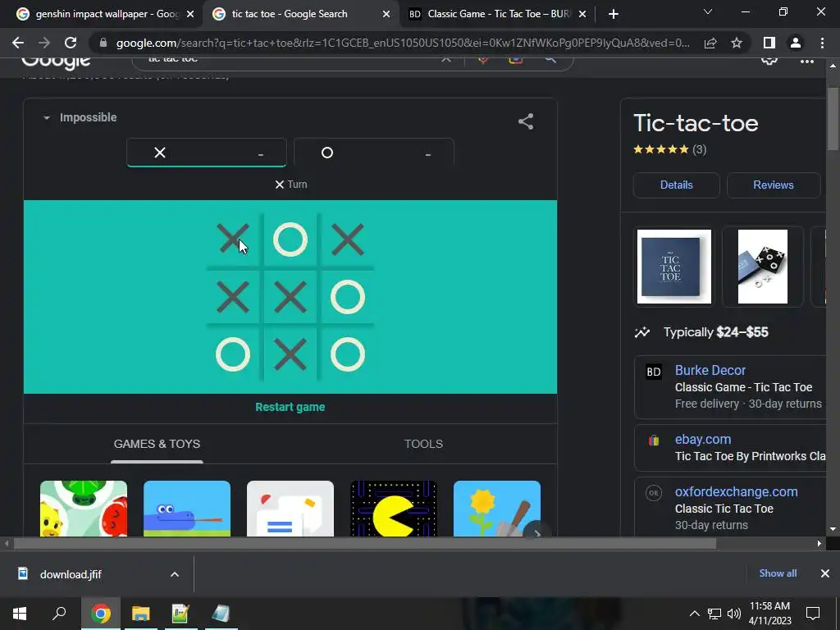Click the ebay.com favicon icon

tap(654, 441)
